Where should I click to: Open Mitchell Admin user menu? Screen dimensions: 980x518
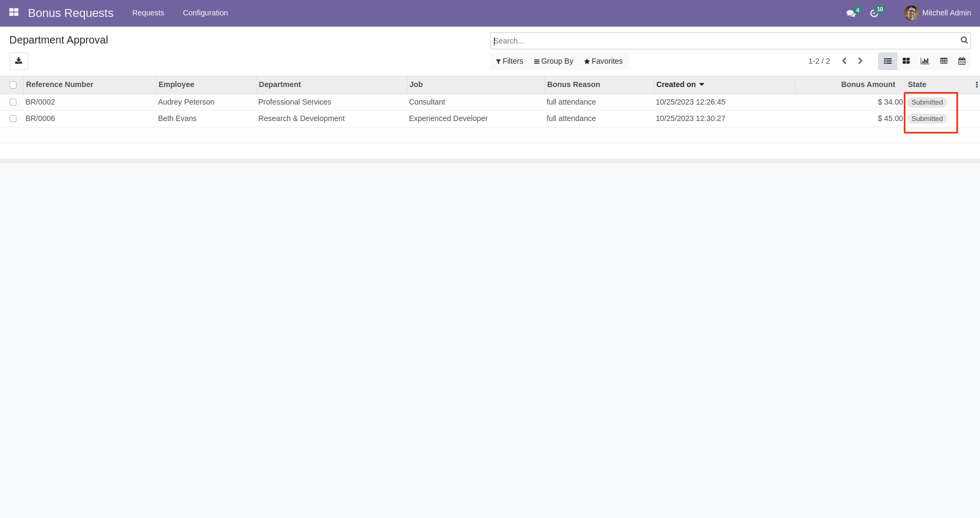tap(938, 13)
